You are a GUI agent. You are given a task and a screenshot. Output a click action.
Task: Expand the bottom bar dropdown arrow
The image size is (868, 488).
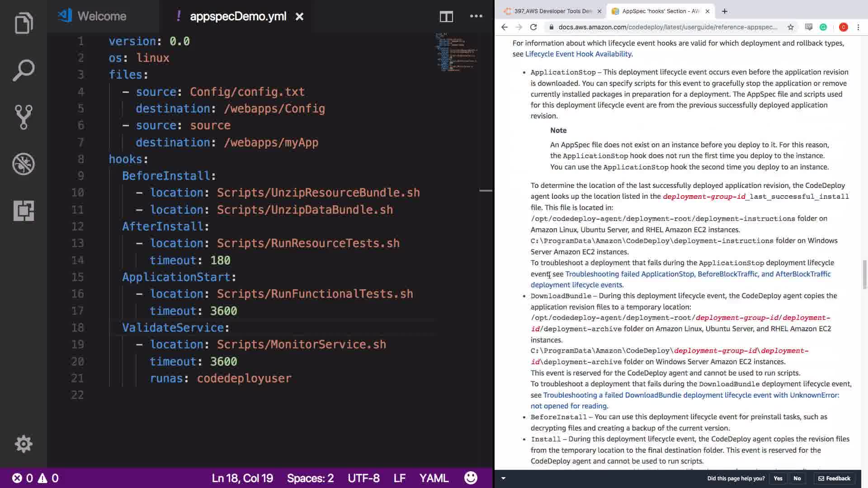(x=503, y=478)
